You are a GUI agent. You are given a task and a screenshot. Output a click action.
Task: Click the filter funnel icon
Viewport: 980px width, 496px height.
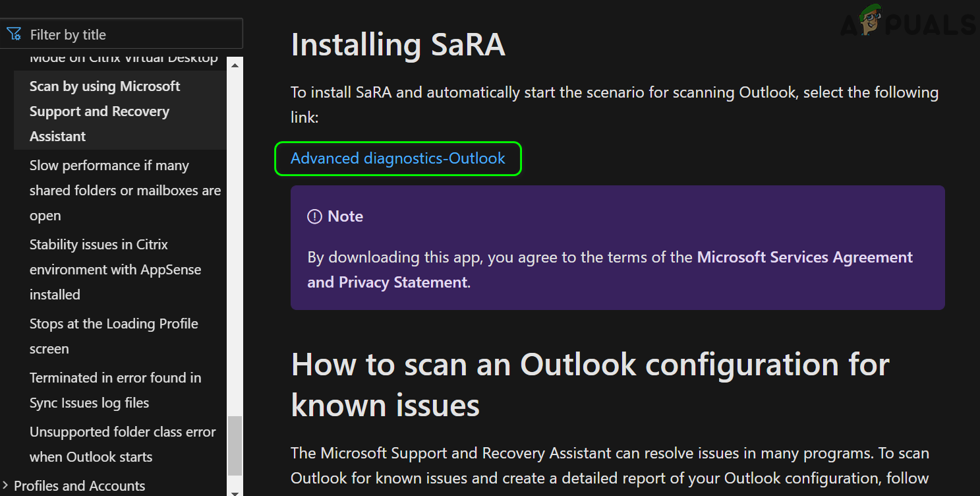click(x=14, y=34)
